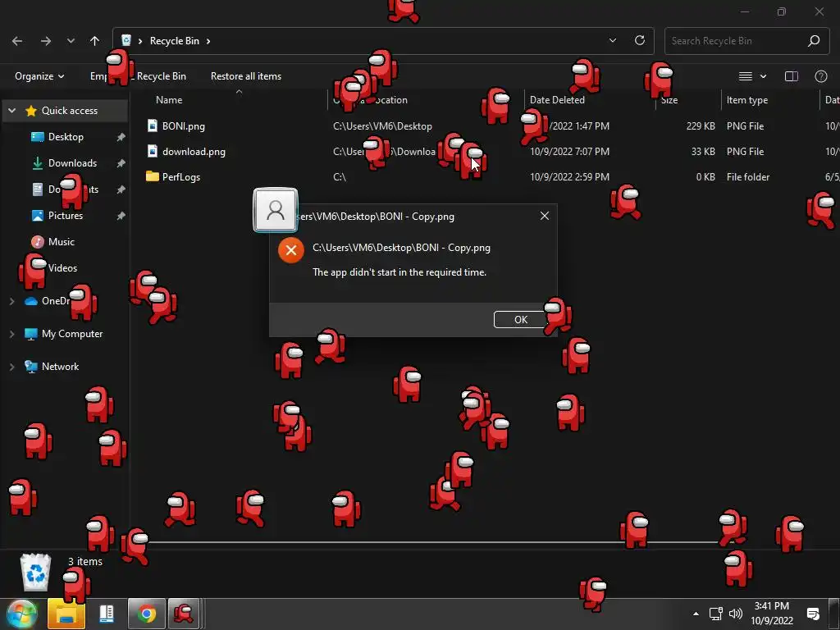Screen dimensions: 840x630
Task: Expand the address bar history dropdown
Action: click(x=613, y=40)
